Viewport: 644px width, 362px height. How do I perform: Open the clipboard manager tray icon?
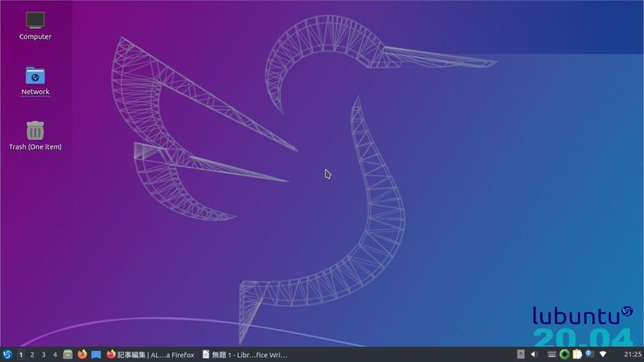coord(577,354)
